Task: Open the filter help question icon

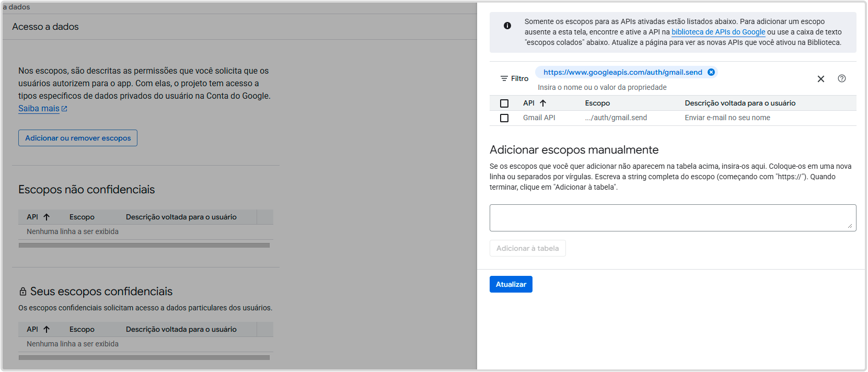Action: pyautogui.click(x=842, y=78)
